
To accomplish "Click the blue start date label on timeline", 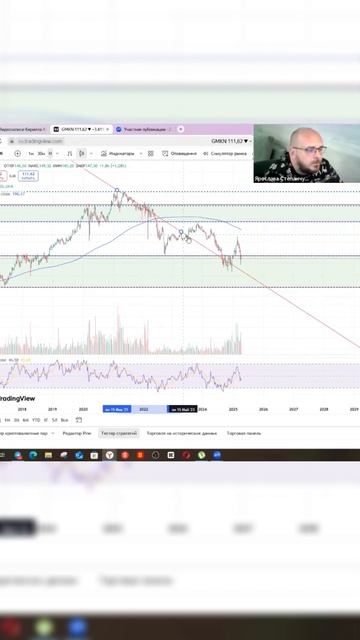I will point(117,409).
